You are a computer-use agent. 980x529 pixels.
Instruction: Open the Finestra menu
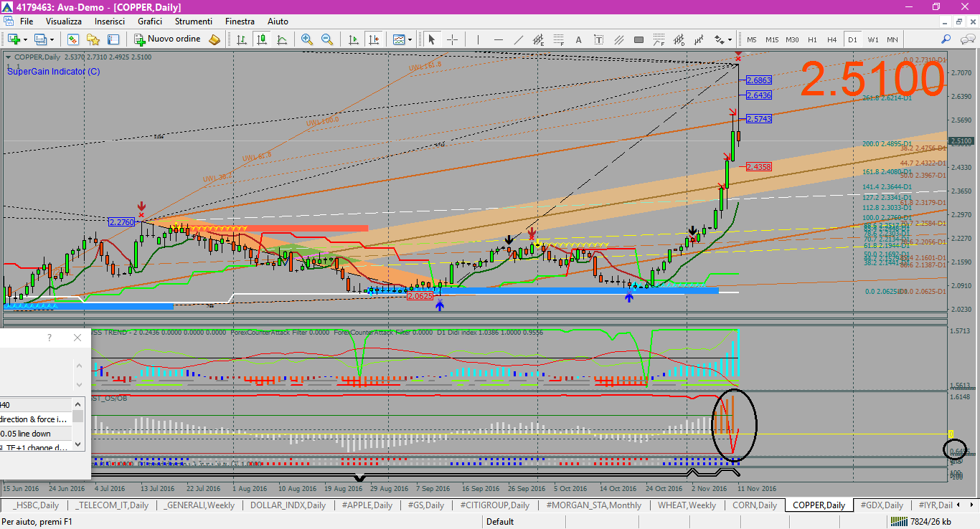tap(240, 22)
